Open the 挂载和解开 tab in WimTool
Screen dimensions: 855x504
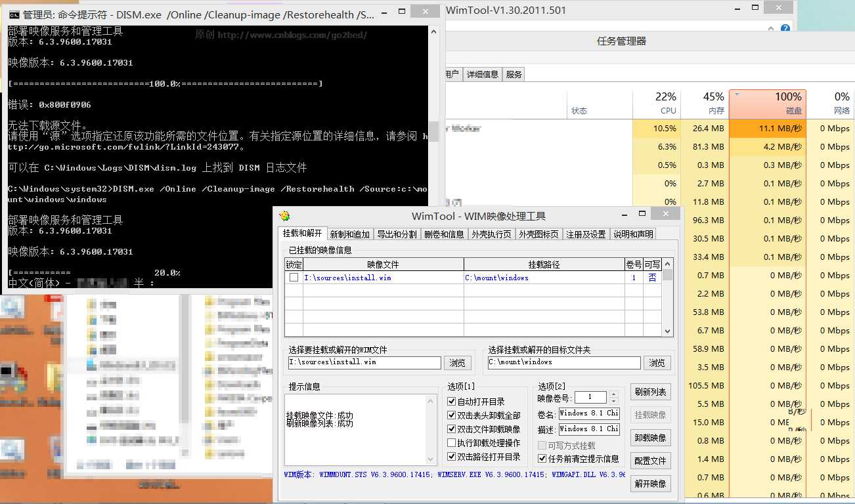302,234
